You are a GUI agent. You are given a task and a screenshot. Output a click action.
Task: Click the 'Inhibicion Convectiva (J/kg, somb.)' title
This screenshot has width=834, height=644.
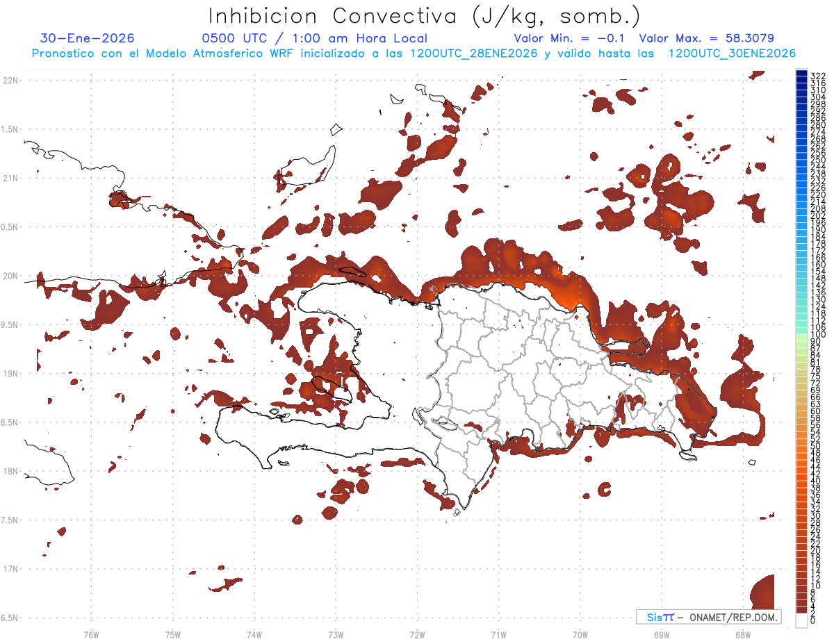(425, 16)
